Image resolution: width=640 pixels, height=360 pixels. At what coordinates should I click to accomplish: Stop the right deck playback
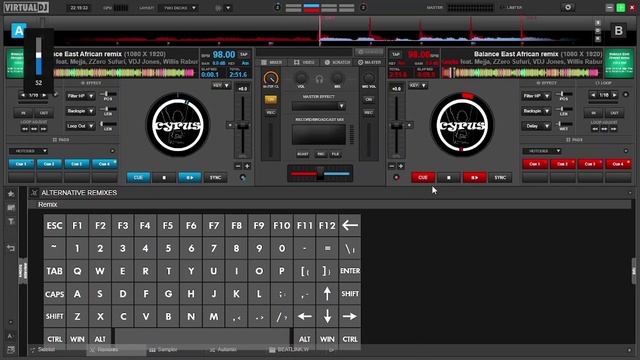tap(449, 178)
